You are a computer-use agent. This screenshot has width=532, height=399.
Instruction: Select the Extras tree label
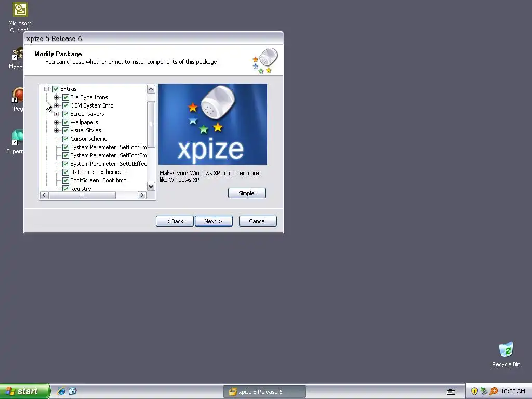tap(69, 89)
